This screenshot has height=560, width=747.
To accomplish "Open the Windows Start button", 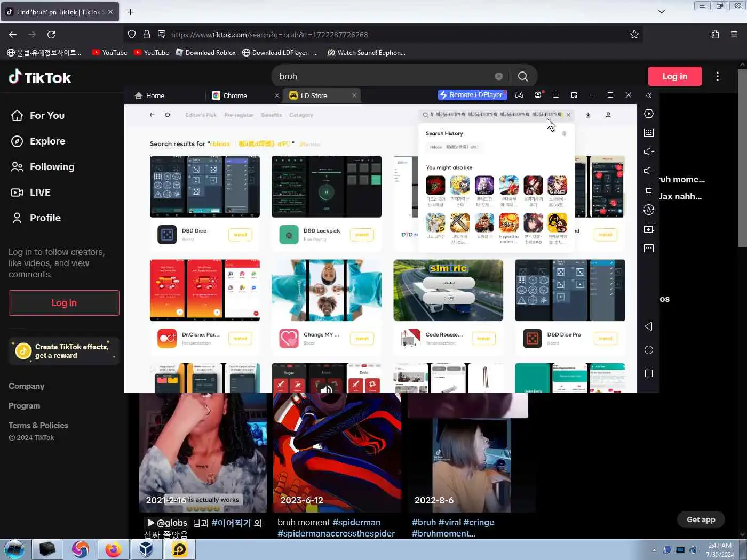I will click(x=14, y=549).
